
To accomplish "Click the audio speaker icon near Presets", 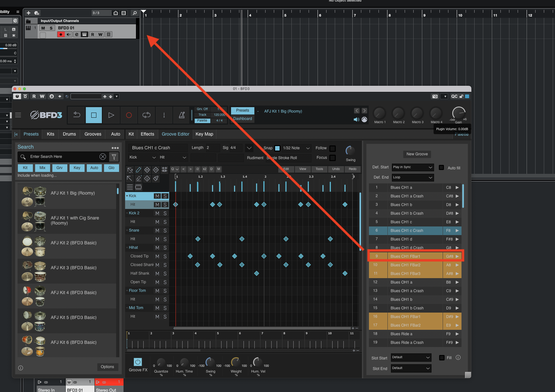I will [x=356, y=120].
